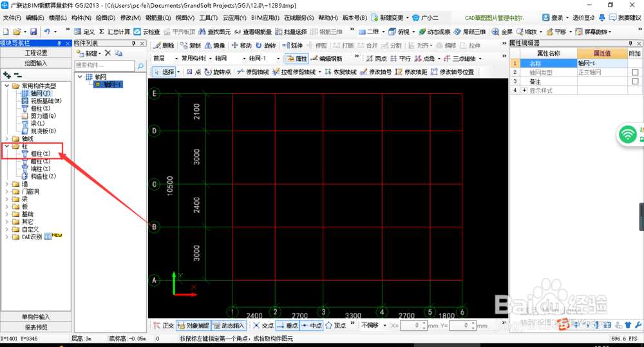Open the 工具(T) menu

209,17
